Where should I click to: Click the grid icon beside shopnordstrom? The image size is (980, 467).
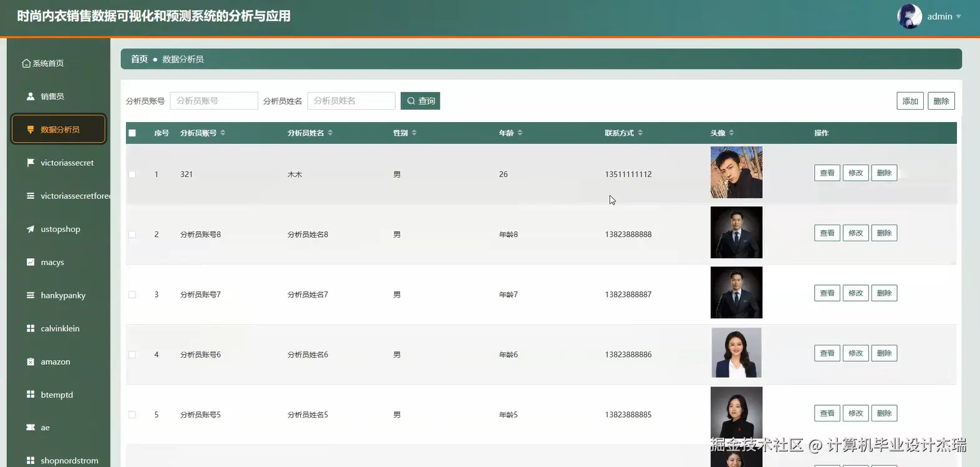(x=30, y=460)
